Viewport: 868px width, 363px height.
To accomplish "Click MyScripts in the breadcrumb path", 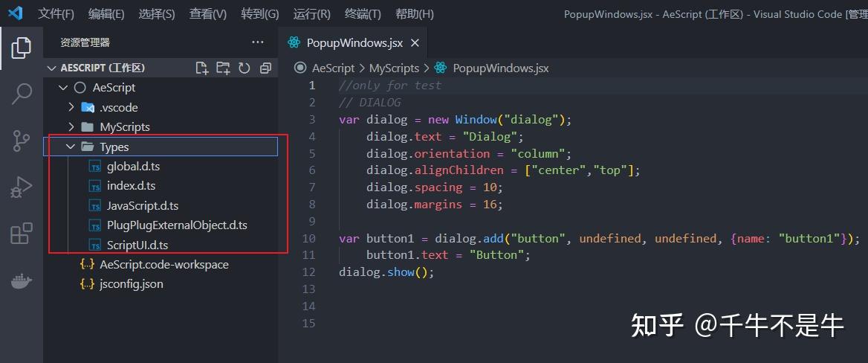I will pos(394,68).
